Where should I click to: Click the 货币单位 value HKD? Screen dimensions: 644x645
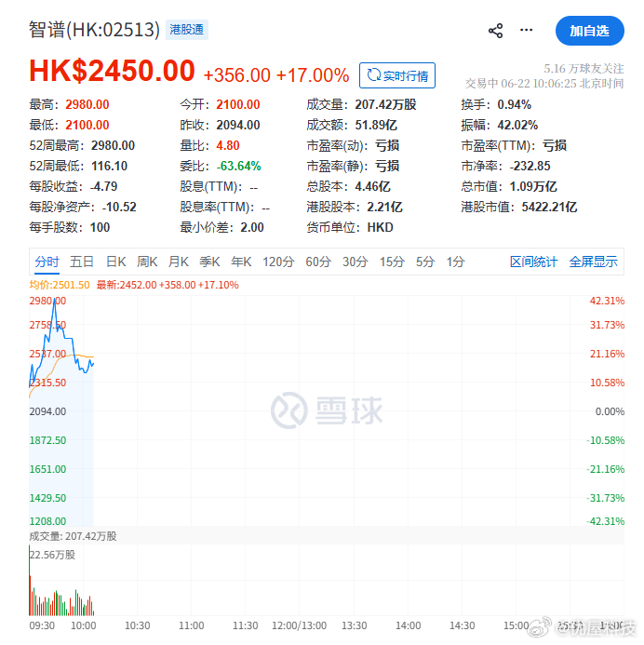click(380, 227)
